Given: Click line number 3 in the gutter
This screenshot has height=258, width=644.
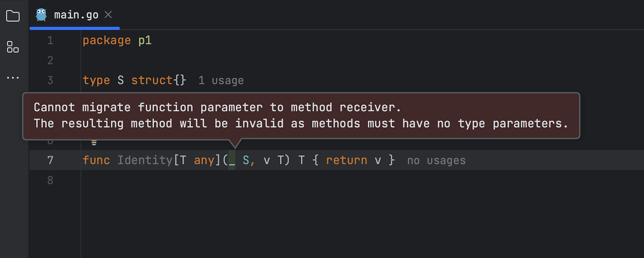Looking at the screenshot, I should (50, 80).
